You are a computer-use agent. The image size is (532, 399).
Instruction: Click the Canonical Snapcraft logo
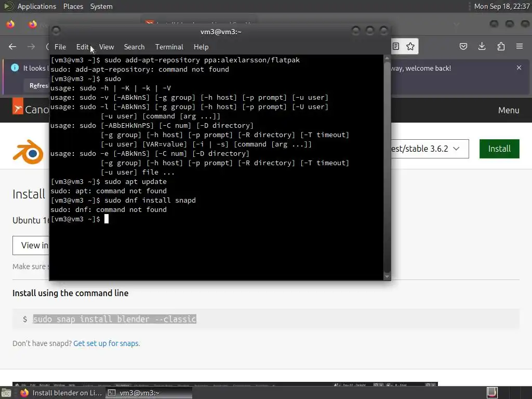click(31, 107)
